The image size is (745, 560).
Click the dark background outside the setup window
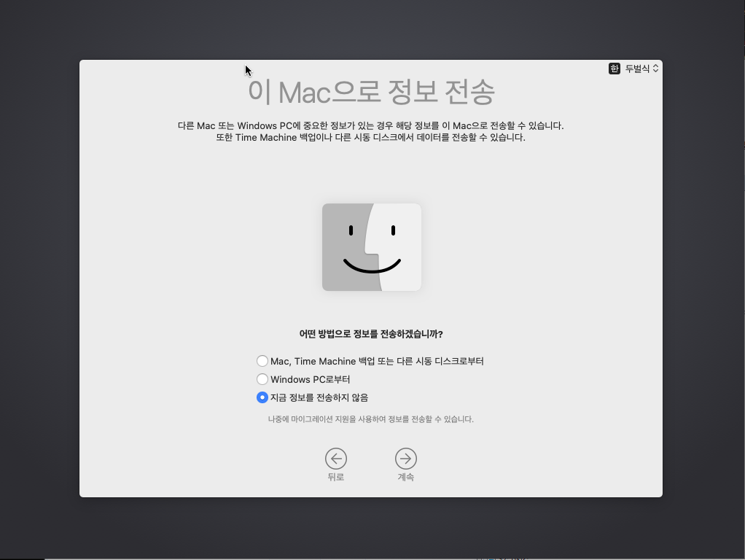tap(36, 292)
